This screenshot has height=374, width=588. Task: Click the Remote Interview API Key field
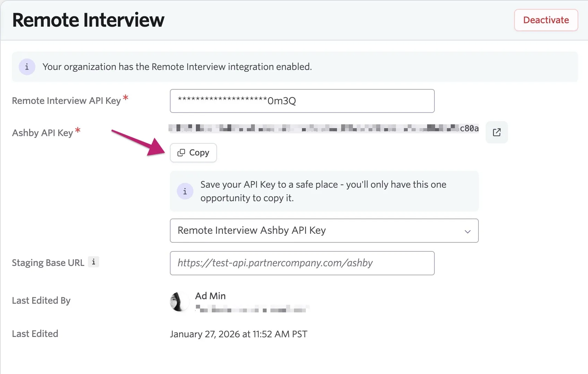(x=302, y=101)
